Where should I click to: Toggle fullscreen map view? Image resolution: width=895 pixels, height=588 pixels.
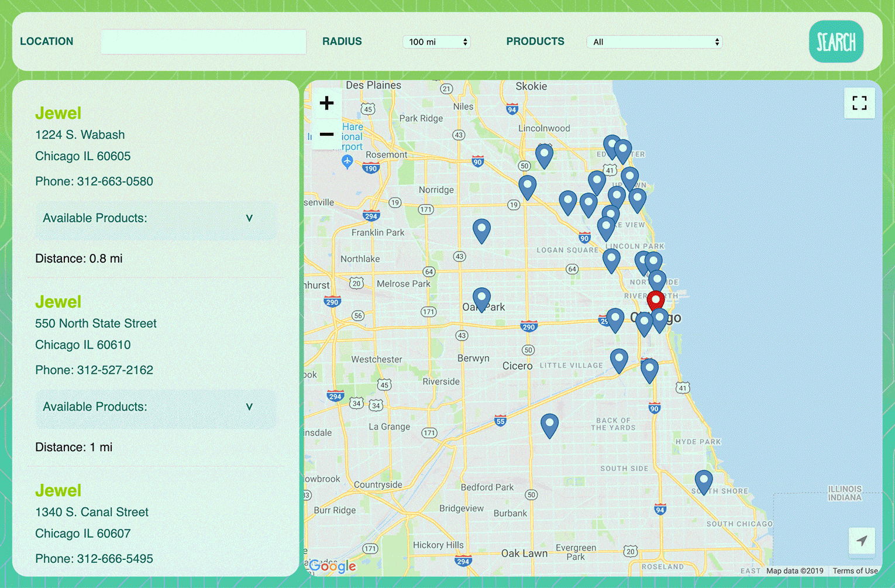coord(859,103)
